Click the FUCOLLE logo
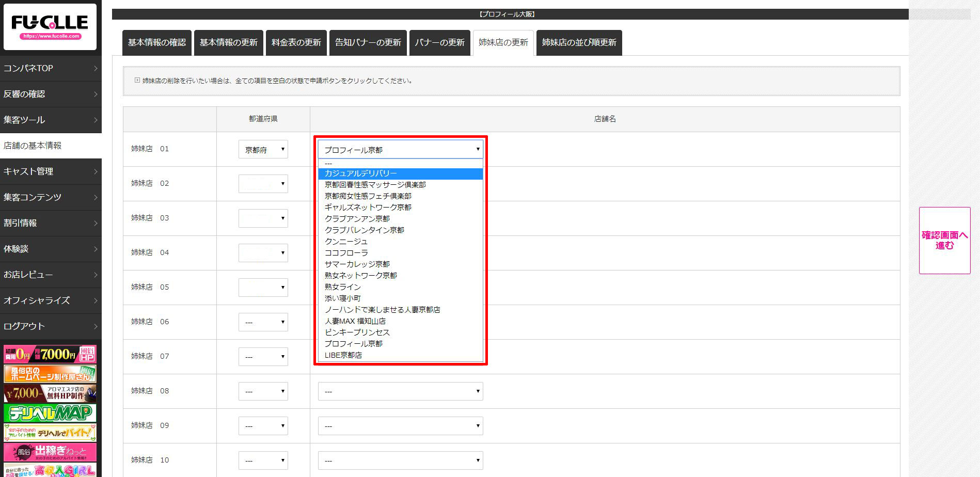This screenshot has height=477, width=980. click(x=50, y=26)
